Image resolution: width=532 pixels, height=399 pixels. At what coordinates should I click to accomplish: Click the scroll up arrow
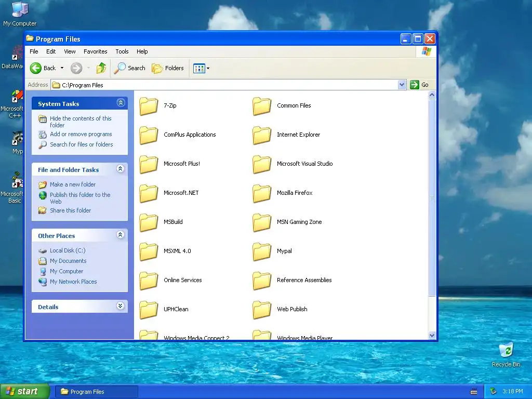[x=432, y=95]
